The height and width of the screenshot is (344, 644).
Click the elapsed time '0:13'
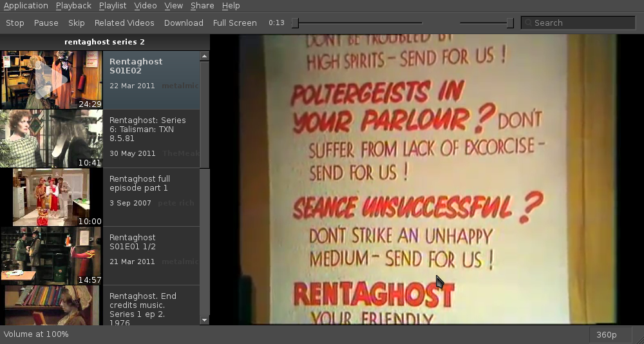click(x=276, y=23)
